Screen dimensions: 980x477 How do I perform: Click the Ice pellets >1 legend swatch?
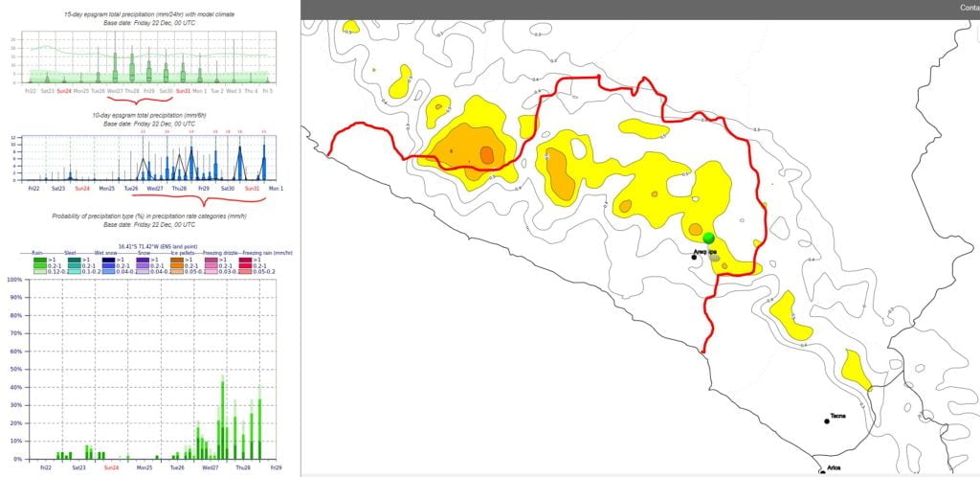177,261
